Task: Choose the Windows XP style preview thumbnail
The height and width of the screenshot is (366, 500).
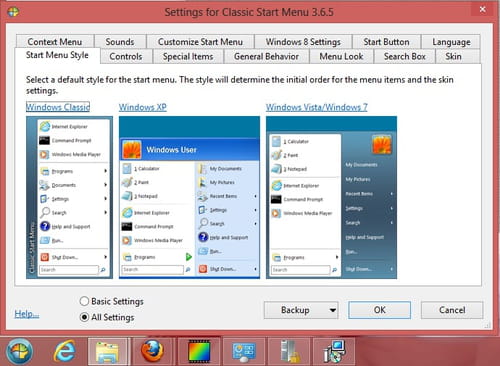Action: pyautogui.click(x=189, y=197)
